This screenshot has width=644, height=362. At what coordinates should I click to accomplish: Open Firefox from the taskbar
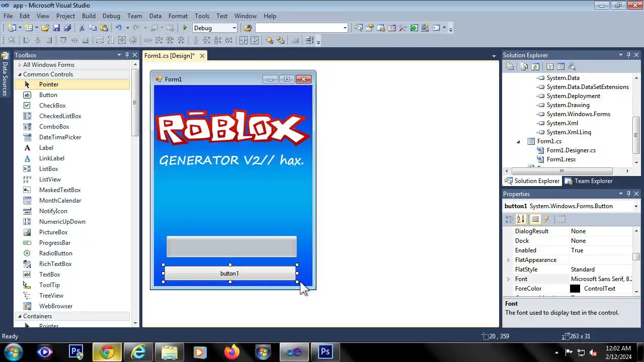232,352
